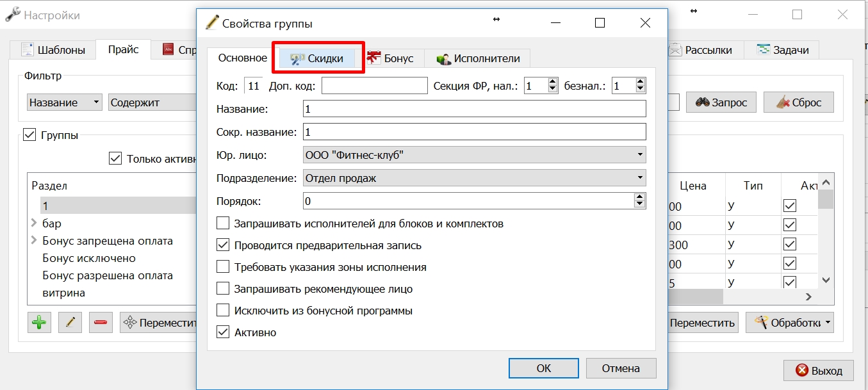This screenshot has width=868, height=390.
Task: Open the Юр. лицо dropdown
Action: (474, 155)
